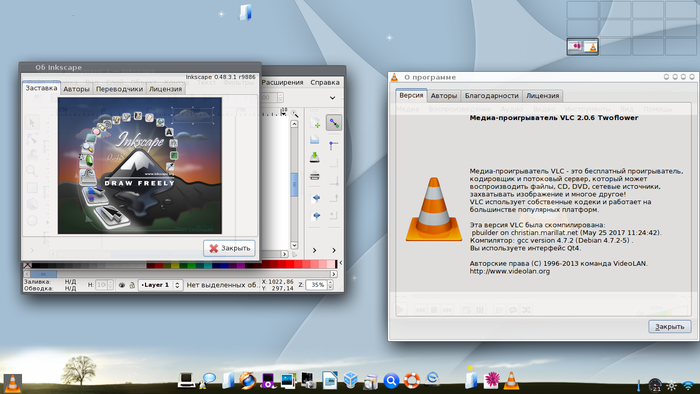This screenshot has height=394, width=700.
Task: Open the chat bubble messenger dock icon
Action: (x=208, y=380)
